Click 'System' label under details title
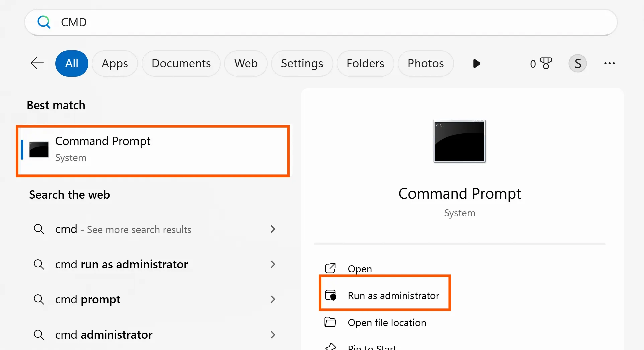 460,213
